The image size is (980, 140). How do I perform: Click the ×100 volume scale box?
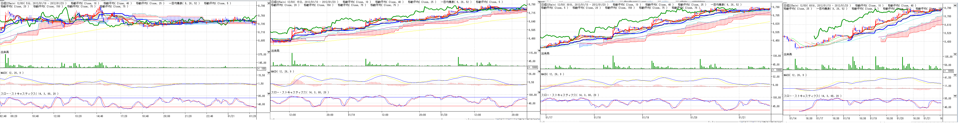coord(262,68)
